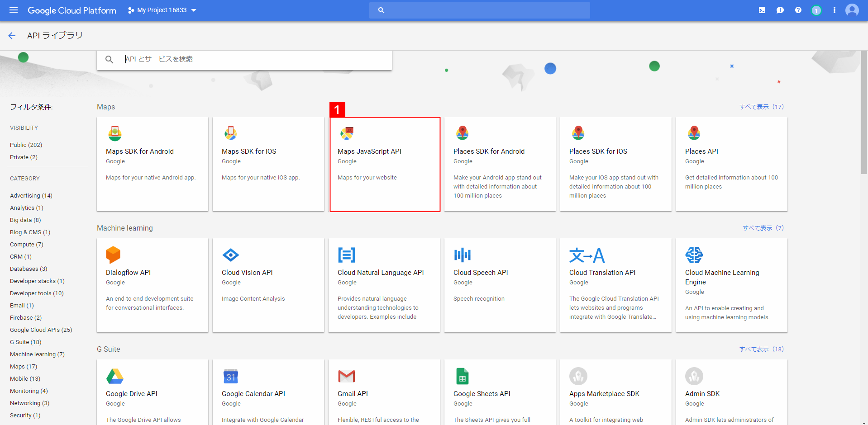Click the Places SDK for iOS icon
This screenshot has width=868, height=425.
coord(578,133)
